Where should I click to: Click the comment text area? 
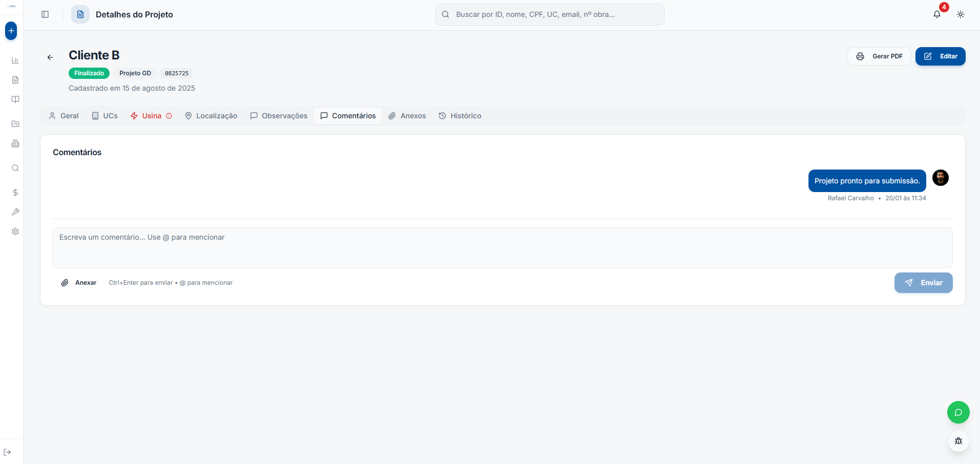point(502,248)
